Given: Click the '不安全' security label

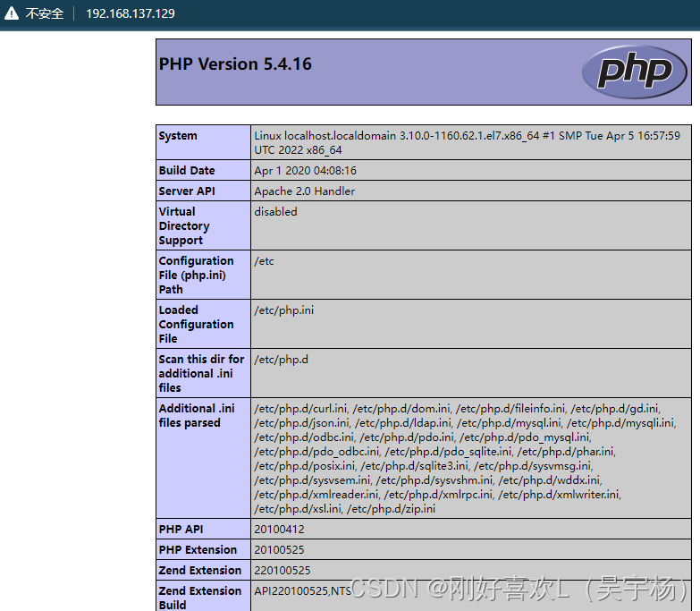Looking at the screenshot, I should click(x=44, y=13).
